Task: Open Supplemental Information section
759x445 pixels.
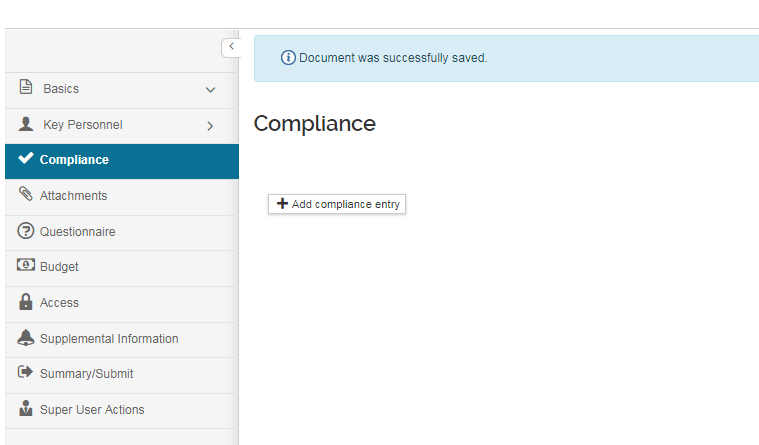Action: (x=122, y=340)
